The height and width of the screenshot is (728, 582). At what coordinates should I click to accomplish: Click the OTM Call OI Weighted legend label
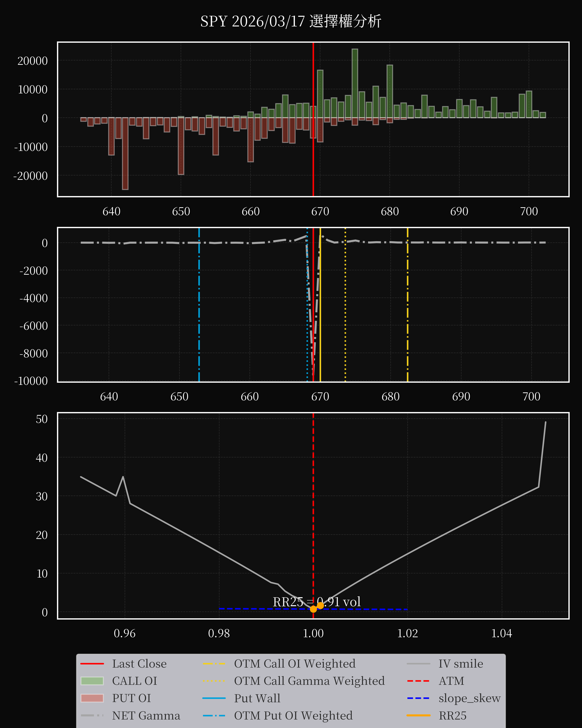click(x=295, y=663)
